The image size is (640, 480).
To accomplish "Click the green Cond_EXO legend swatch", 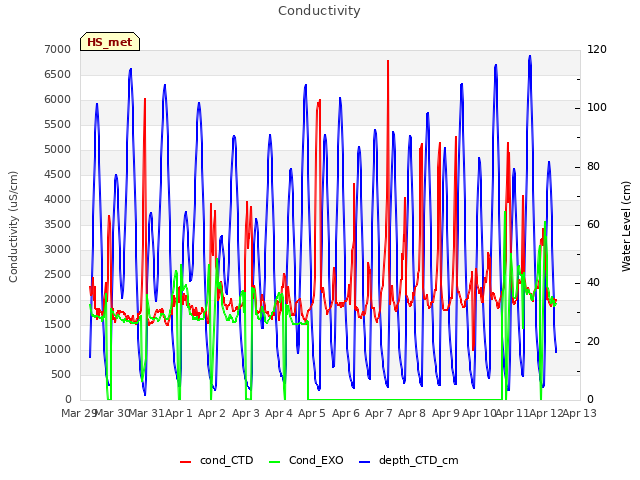I will click(x=275, y=462).
